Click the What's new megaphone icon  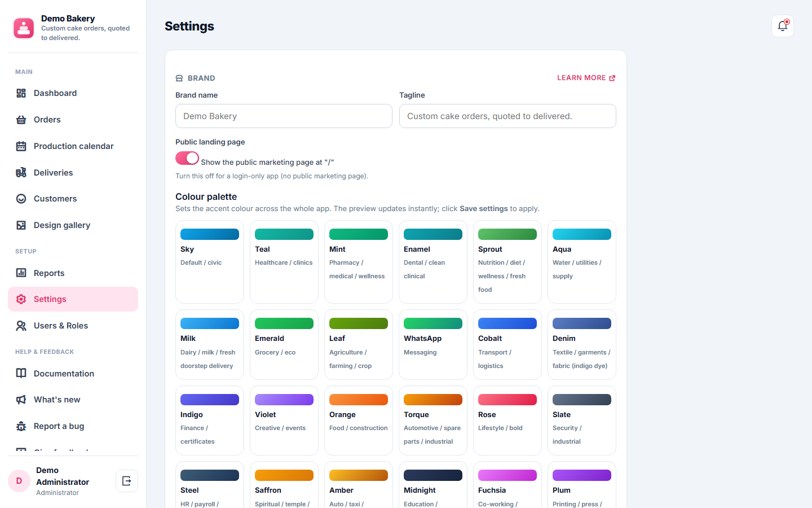21,400
